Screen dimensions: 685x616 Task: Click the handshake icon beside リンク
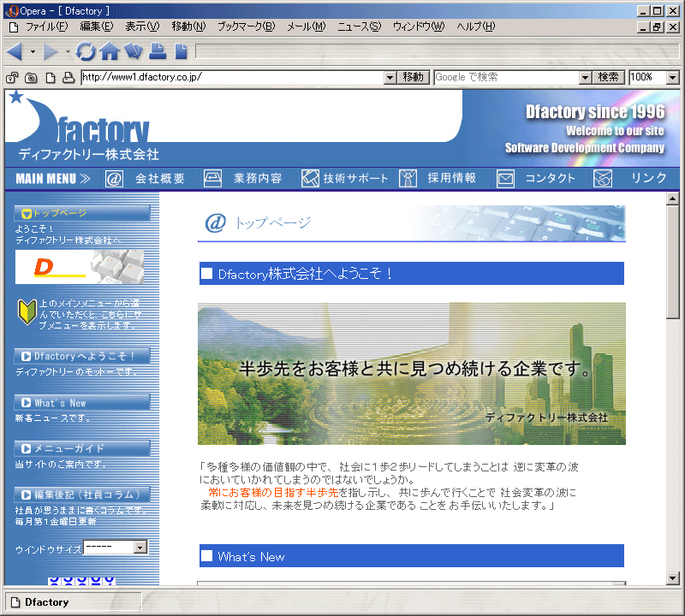[603, 179]
